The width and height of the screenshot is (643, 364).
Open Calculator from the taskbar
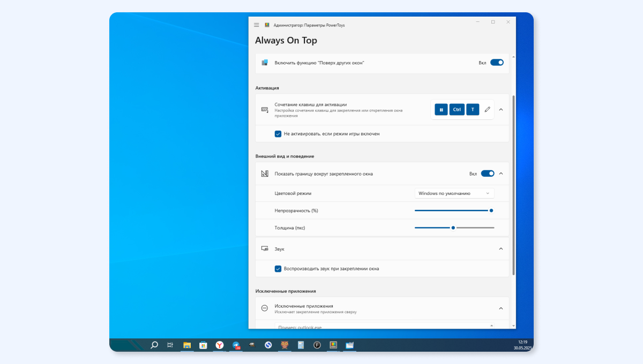click(x=301, y=345)
